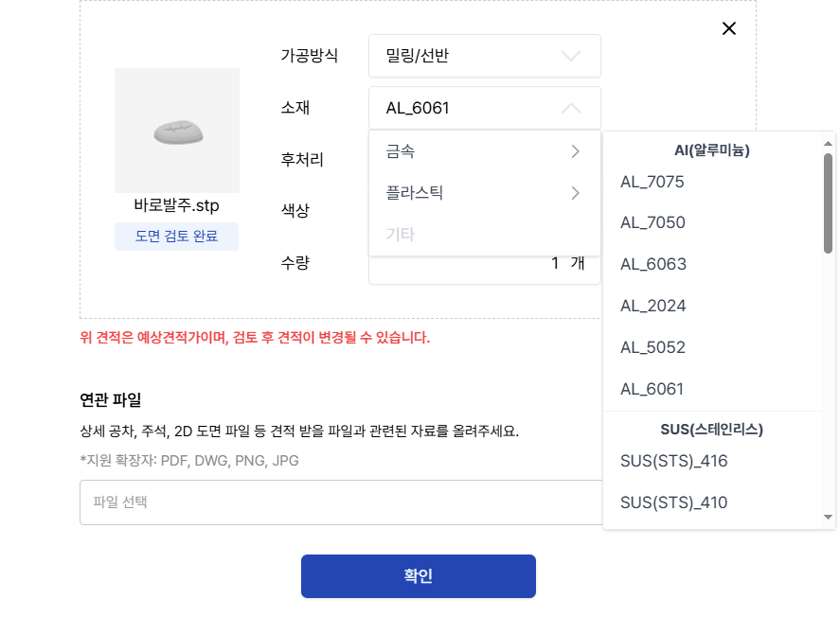Open the 가공방식 dropdown

484,56
